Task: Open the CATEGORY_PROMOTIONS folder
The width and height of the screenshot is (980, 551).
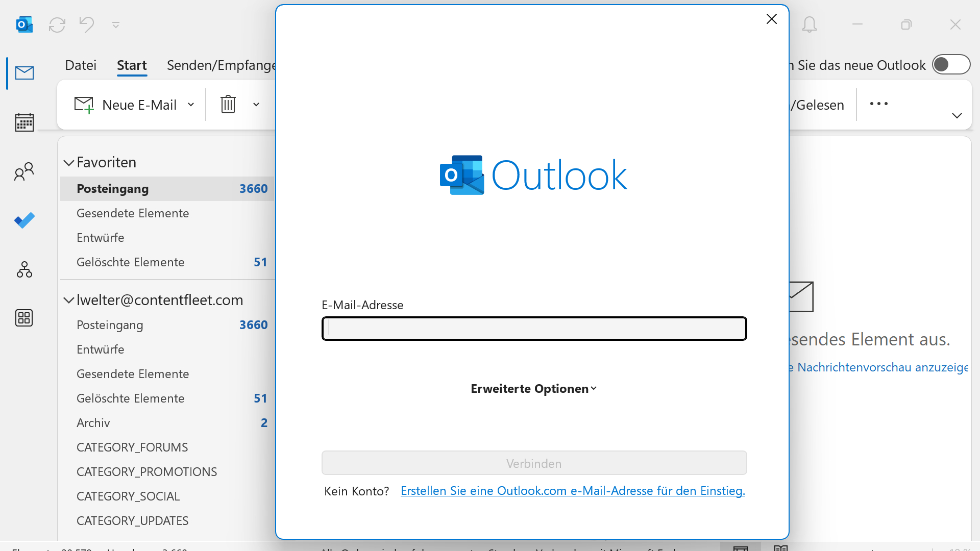Action: pyautogui.click(x=167, y=472)
